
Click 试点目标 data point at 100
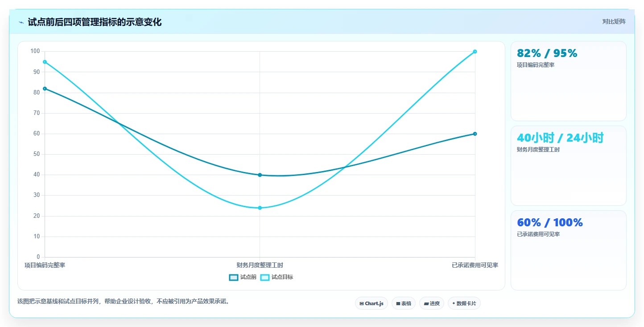[475, 52]
